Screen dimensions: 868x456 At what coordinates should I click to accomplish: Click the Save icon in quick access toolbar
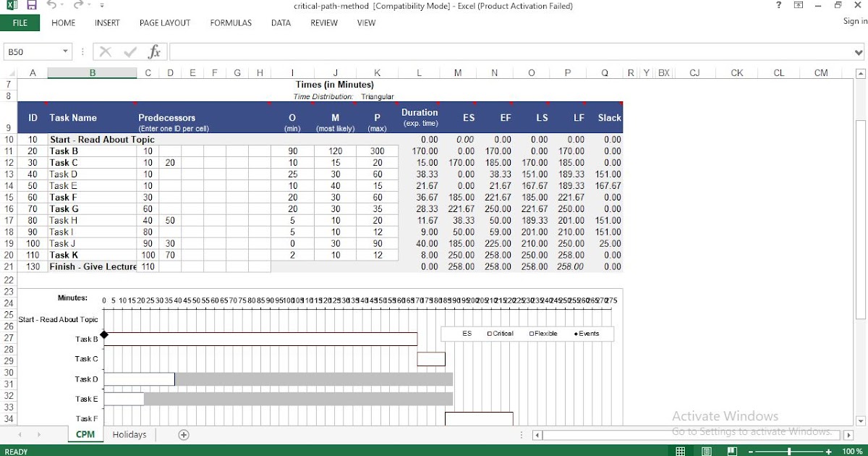tap(32, 6)
